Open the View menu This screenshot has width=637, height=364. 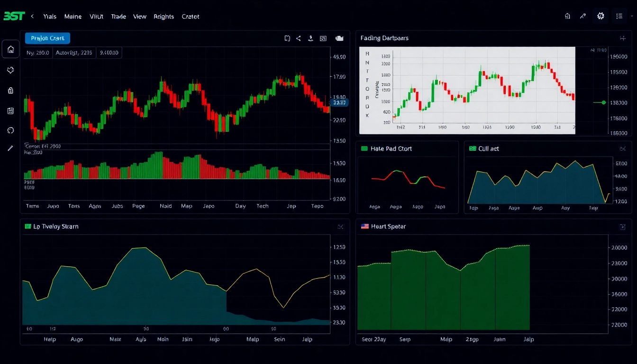click(x=139, y=17)
